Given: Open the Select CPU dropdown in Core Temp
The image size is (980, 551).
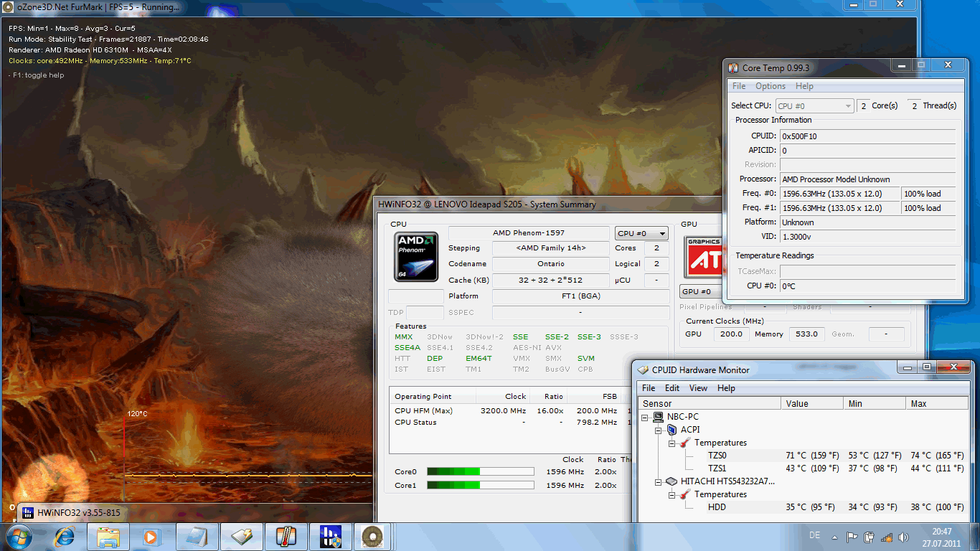Looking at the screenshot, I should pos(815,106).
